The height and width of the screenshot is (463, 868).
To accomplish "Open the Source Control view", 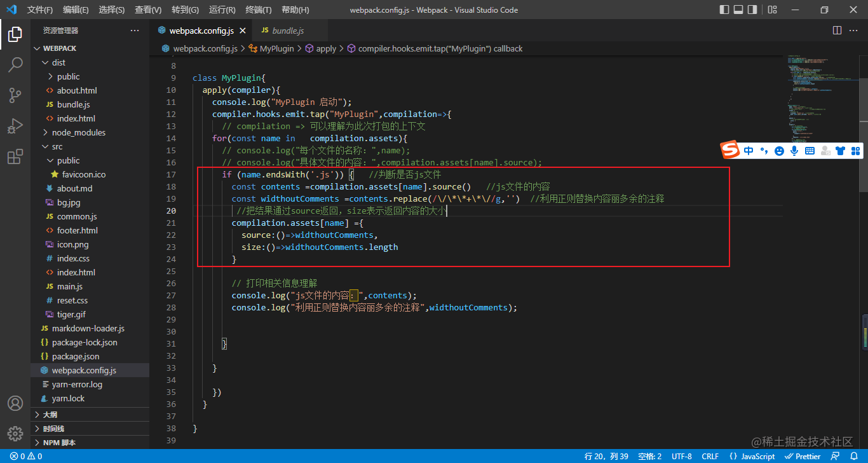I will coord(15,95).
